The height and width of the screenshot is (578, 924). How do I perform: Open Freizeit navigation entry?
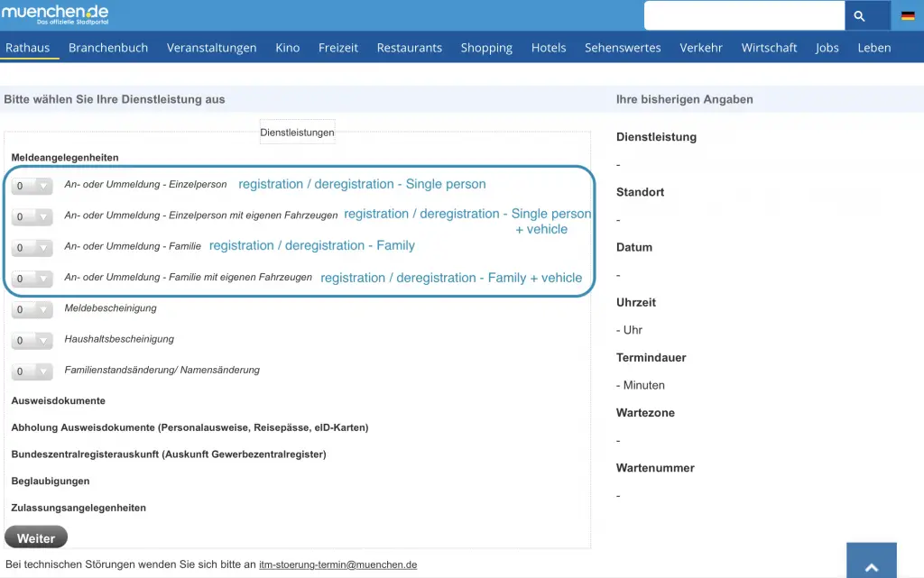(x=338, y=48)
